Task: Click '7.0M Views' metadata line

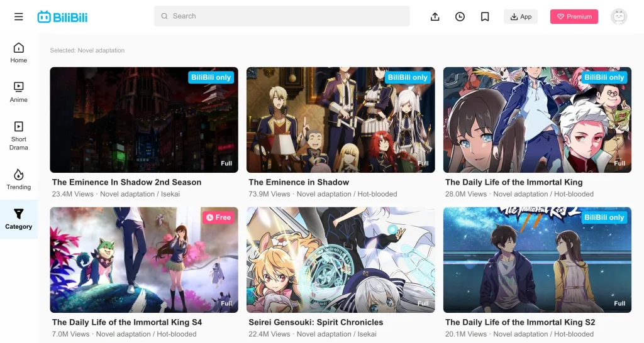Action: coord(124,334)
